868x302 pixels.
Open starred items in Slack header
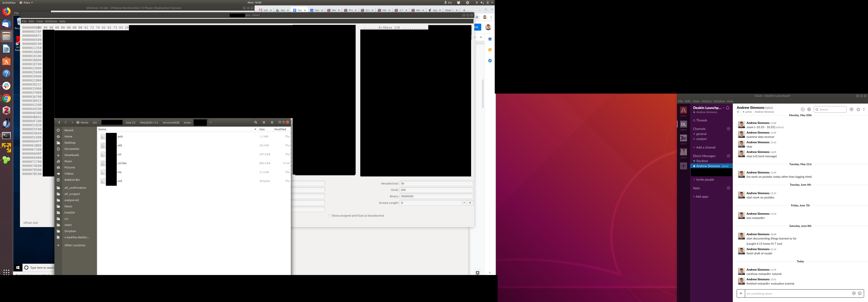(858, 109)
